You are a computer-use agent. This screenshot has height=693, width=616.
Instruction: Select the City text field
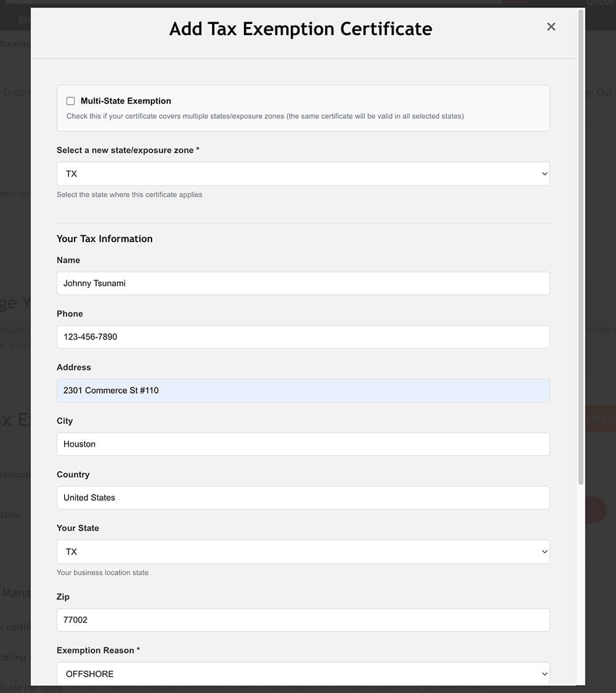click(302, 444)
